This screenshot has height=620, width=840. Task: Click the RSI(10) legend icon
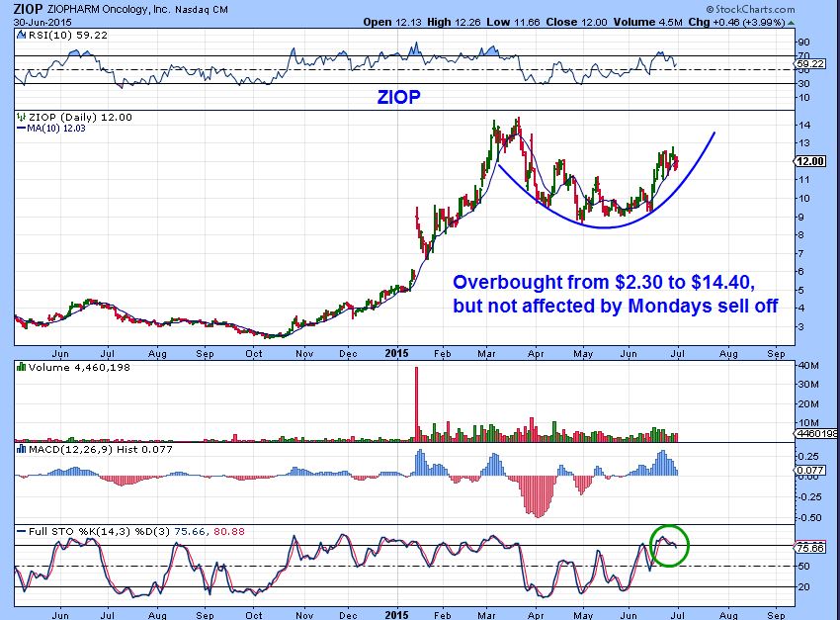pos(21,36)
